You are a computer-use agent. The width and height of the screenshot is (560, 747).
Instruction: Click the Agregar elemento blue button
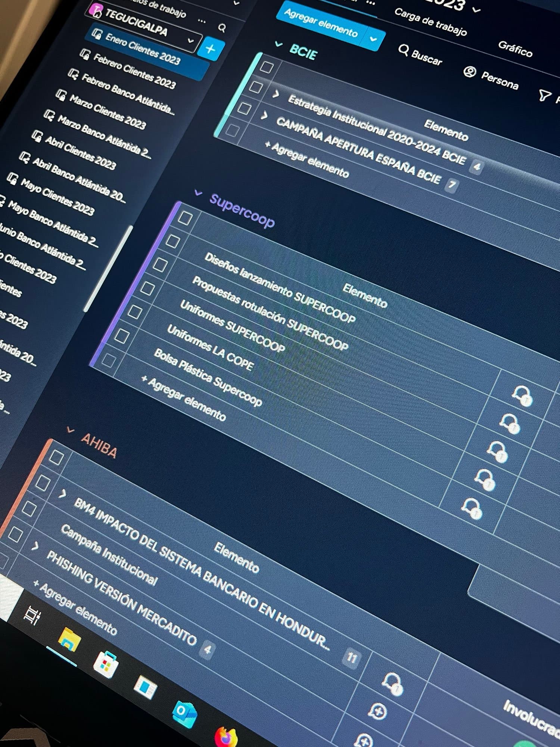point(321,23)
